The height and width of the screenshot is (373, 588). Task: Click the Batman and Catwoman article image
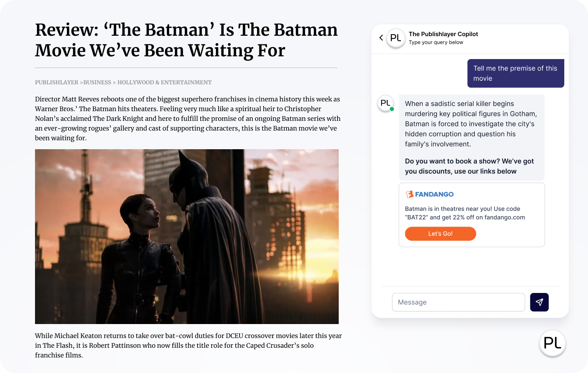click(187, 236)
